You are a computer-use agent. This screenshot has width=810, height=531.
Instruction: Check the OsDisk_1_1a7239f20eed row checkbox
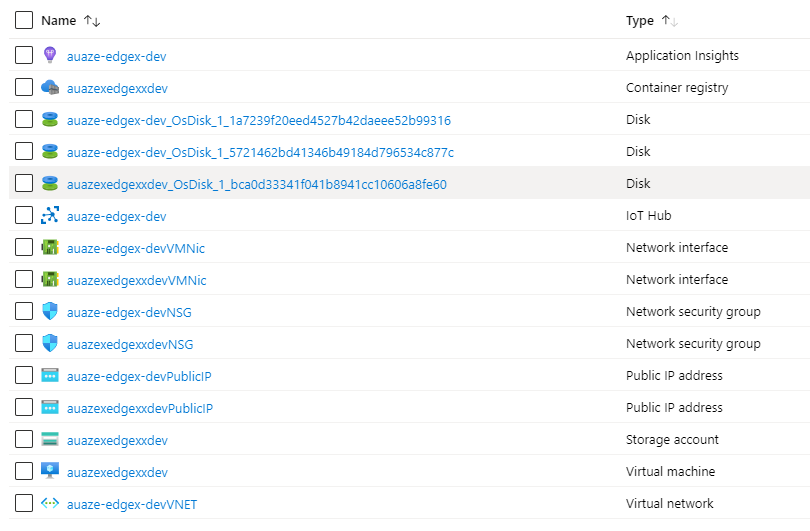[x=24, y=119]
